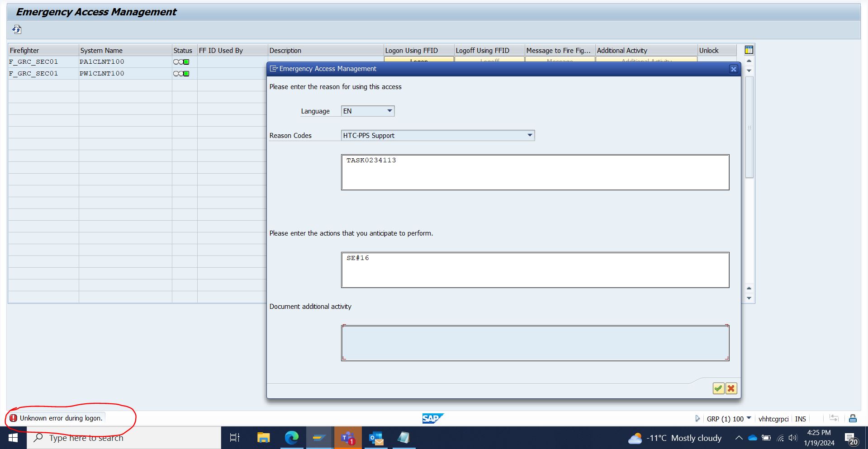Click the red error icon in status bar
The image size is (868, 449).
pyautogui.click(x=14, y=418)
